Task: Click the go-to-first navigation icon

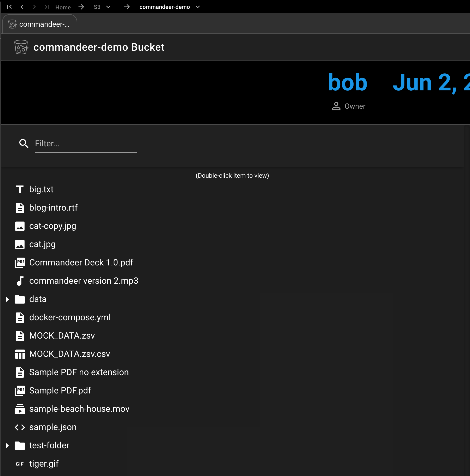Action: click(x=9, y=7)
